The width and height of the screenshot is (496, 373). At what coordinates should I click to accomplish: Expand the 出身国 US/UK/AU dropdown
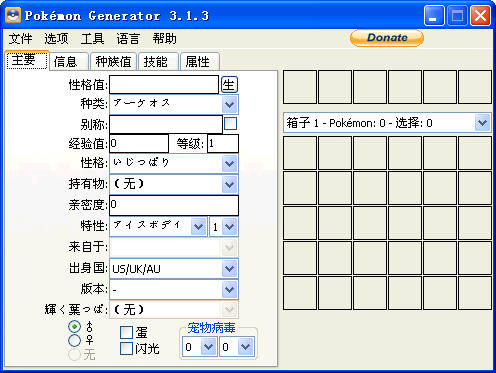(x=229, y=269)
